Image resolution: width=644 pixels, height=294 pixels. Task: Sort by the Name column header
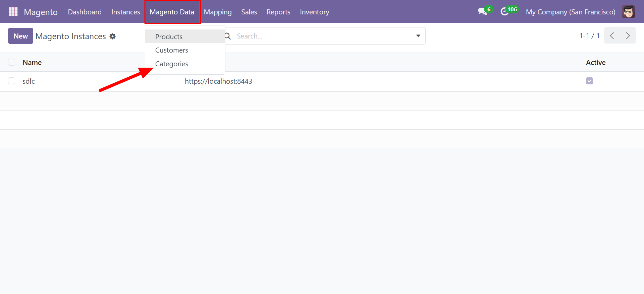(x=32, y=62)
